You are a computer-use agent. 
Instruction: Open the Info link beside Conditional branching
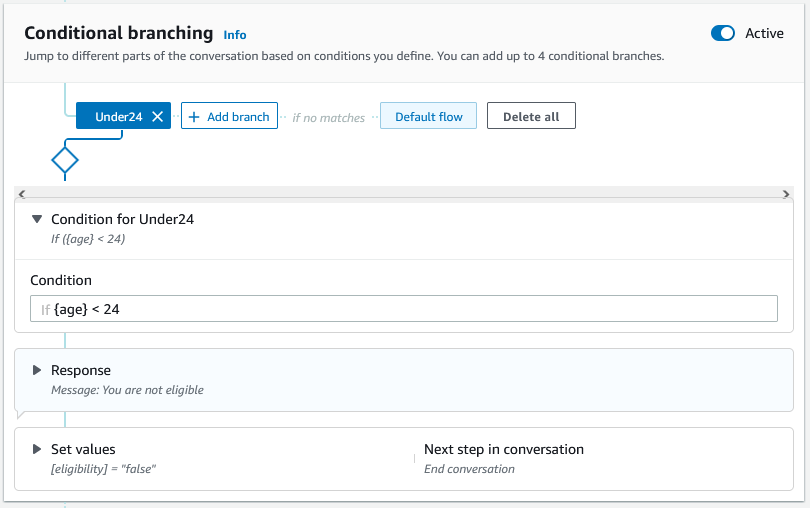pyautogui.click(x=235, y=35)
